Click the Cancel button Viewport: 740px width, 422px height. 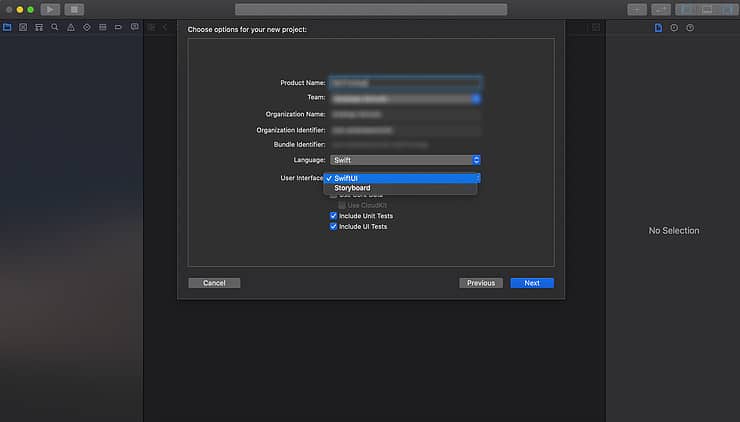click(x=214, y=283)
